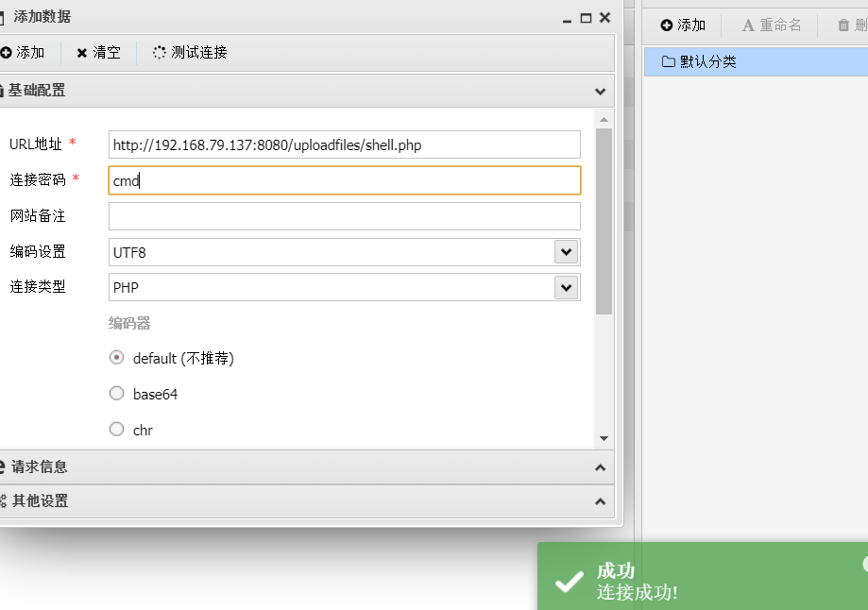This screenshot has width=868, height=610.
Task: Close the 添加数据 dialog
Action: pos(605,18)
